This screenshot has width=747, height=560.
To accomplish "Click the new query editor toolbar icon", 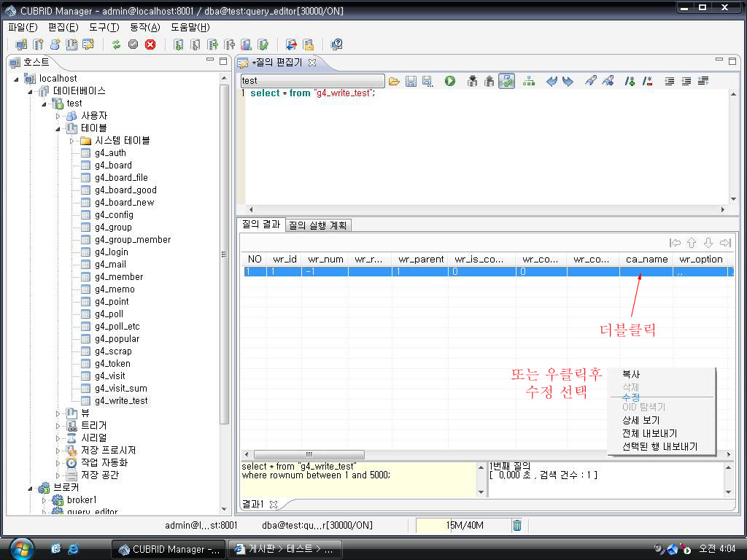I will [88, 44].
